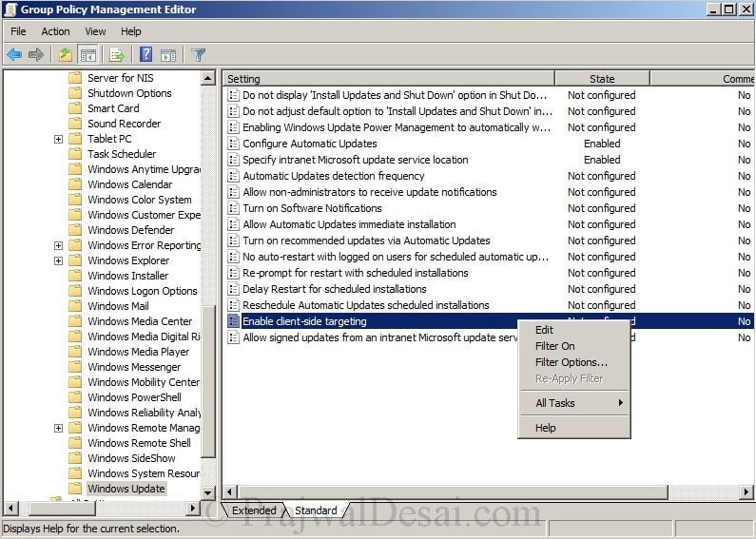756x539 pixels.
Task: Select Shutdown Options tree item
Action: pos(129,93)
